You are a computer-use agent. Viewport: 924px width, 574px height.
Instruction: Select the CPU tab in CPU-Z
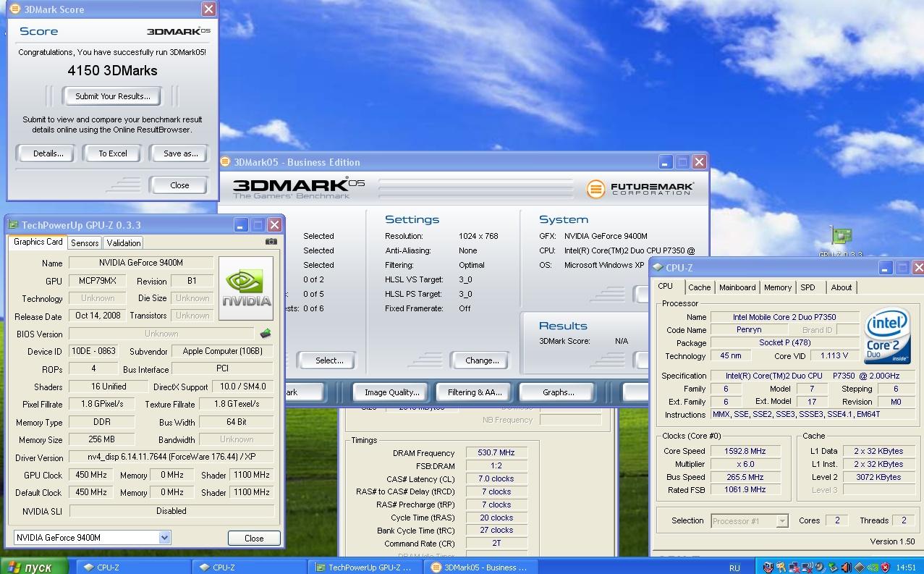(666, 286)
